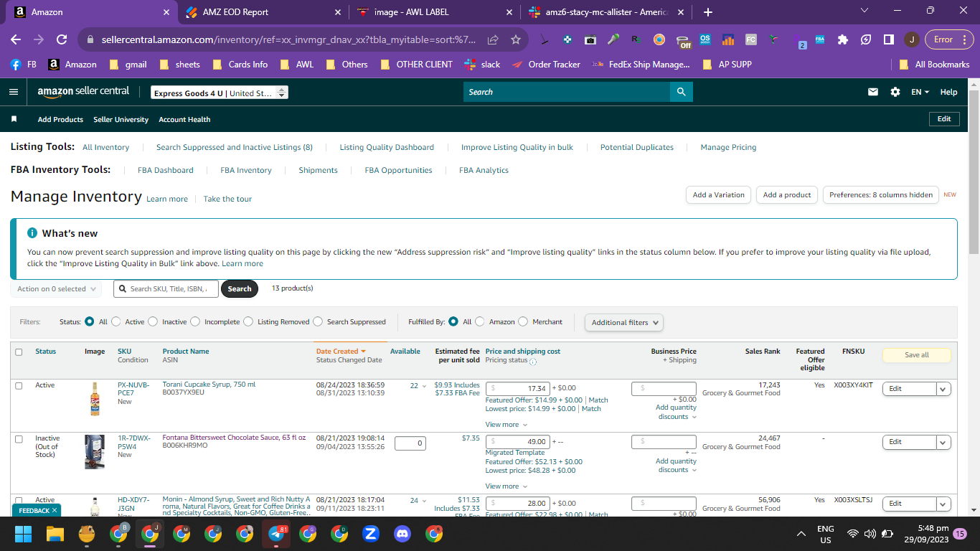Click the Search SKU, Title, ISBN input
Image resolution: width=980 pixels, height=551 pixels.
(166, 289)
